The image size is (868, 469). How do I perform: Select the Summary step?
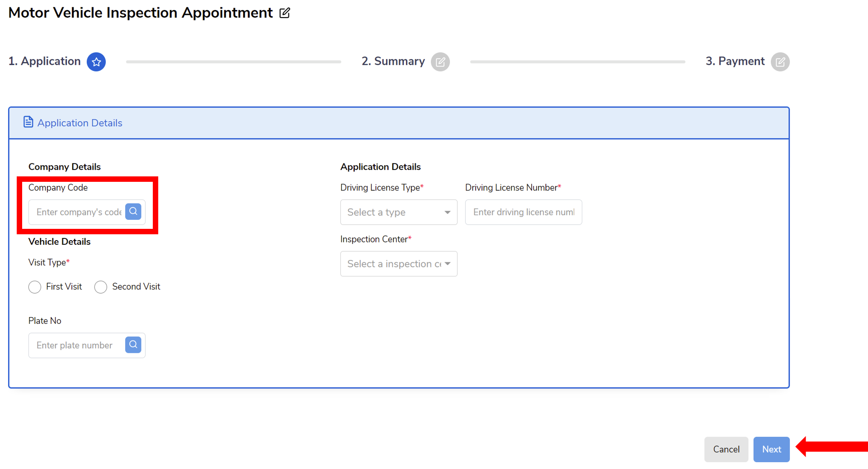point(393,62)
